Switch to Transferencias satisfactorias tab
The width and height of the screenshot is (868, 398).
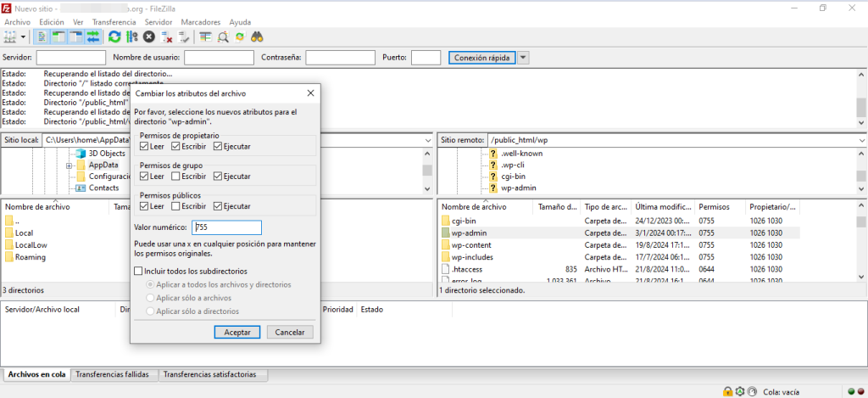(x=213, y=375)
